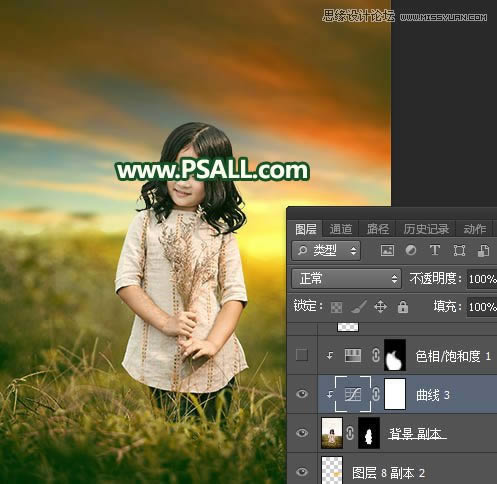Click mask link icon on 曲线 3
497x484 pixels.
376,395
